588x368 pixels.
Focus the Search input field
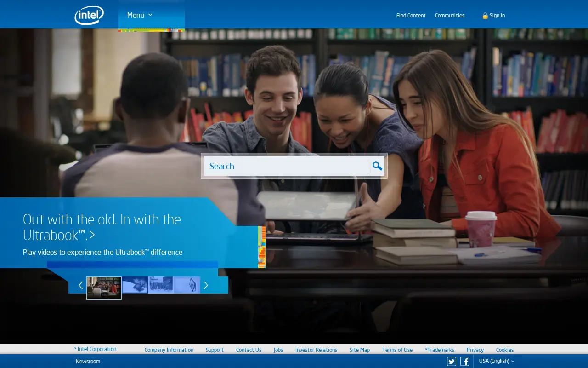[286, 166]
